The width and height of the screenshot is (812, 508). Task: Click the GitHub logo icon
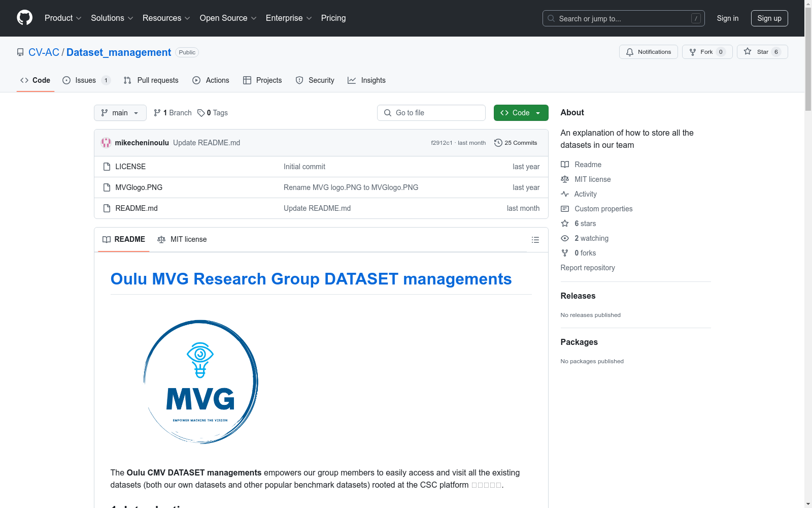[24, 18]
